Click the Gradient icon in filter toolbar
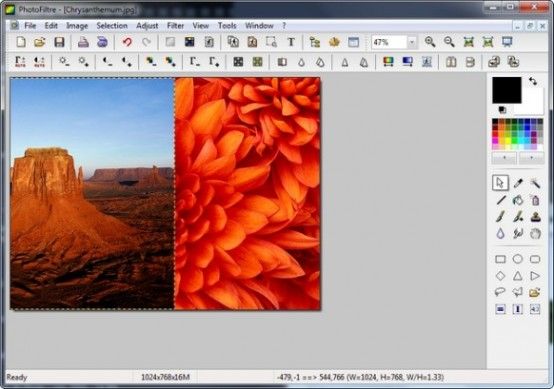This screenshot has width=554, height=389. [x=407, y=62]
